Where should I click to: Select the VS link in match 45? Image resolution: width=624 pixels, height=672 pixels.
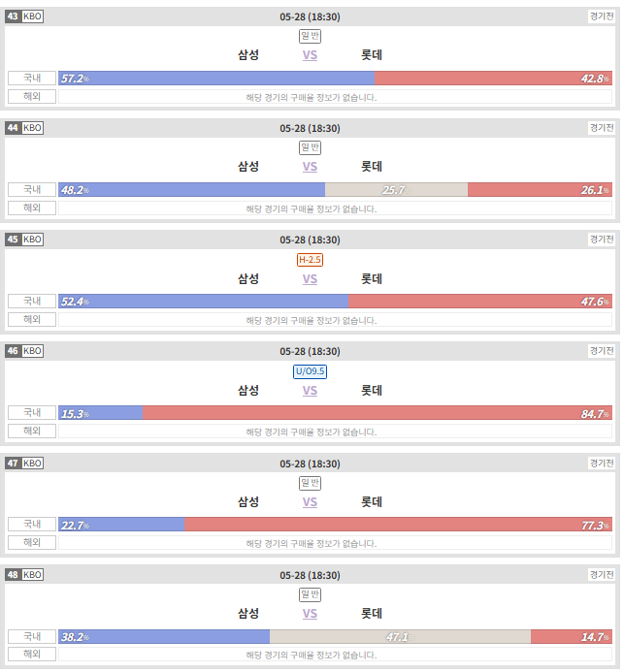pos(310,279)
